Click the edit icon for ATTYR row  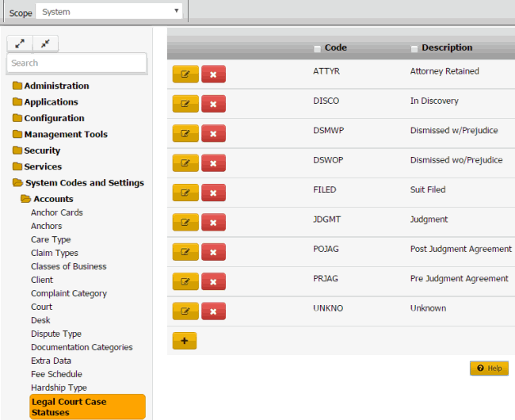point(185,74)
